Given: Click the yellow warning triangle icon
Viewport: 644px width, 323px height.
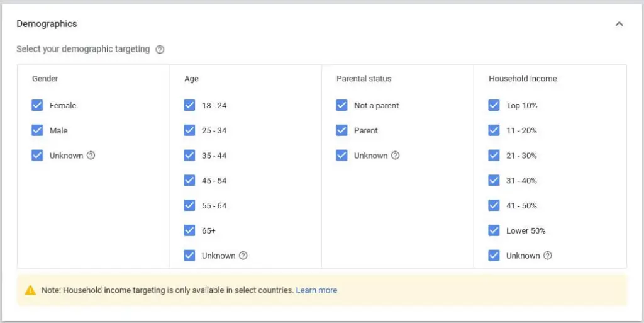Looking at the screenshot, I should pos(30,290).
